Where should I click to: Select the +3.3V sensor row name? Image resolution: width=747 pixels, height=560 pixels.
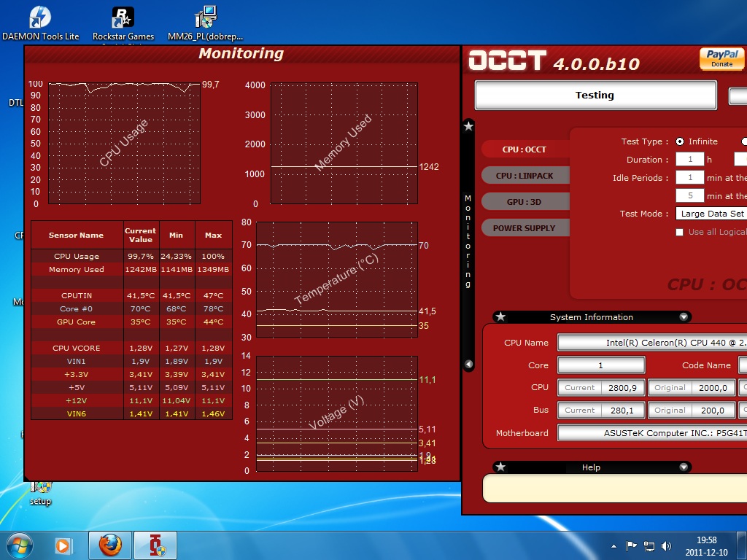[77, 374]
